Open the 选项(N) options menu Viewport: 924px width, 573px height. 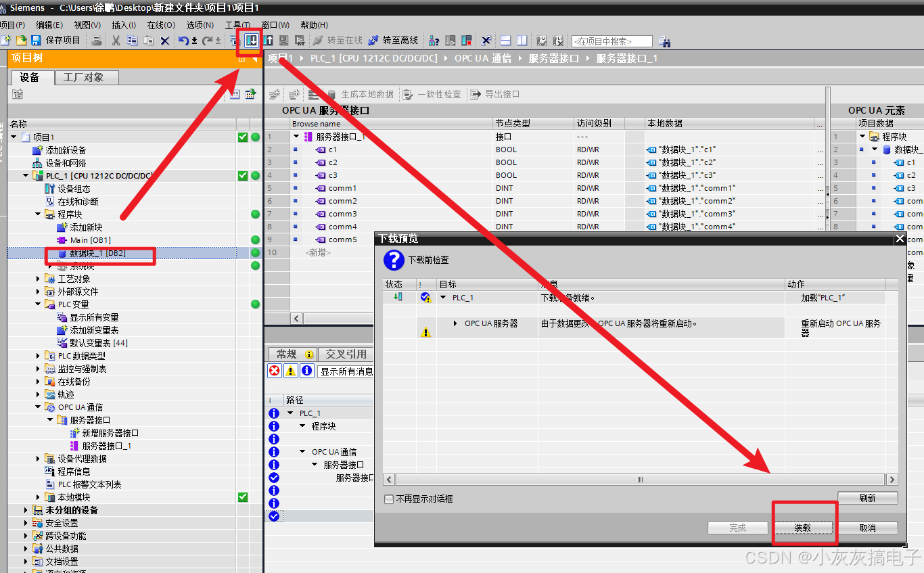point(200,25)
